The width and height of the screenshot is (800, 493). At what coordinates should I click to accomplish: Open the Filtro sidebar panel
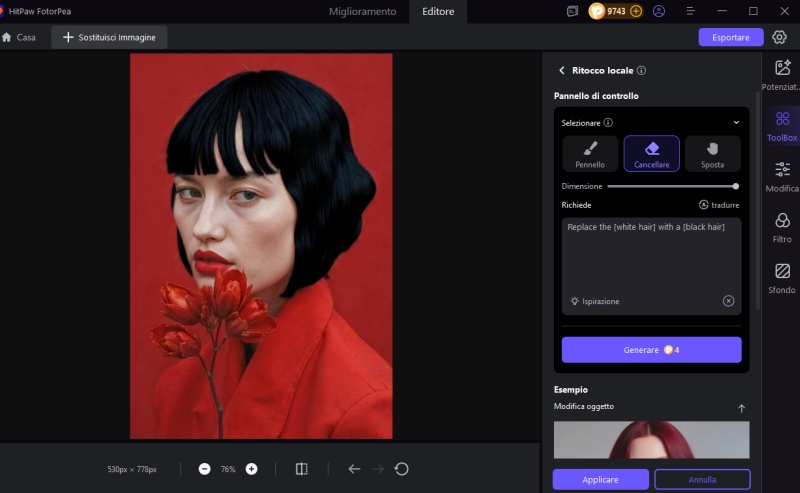pos(782,227)
